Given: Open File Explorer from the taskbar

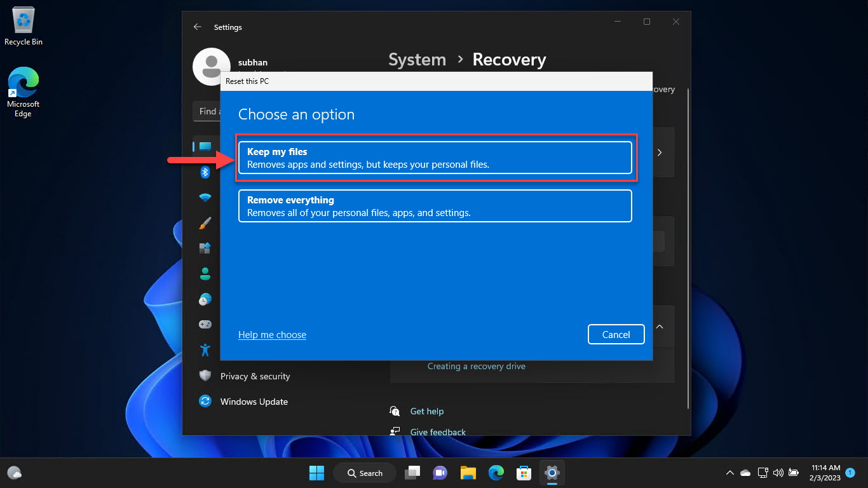Looking at the screenshot, I should pos(468,473).
